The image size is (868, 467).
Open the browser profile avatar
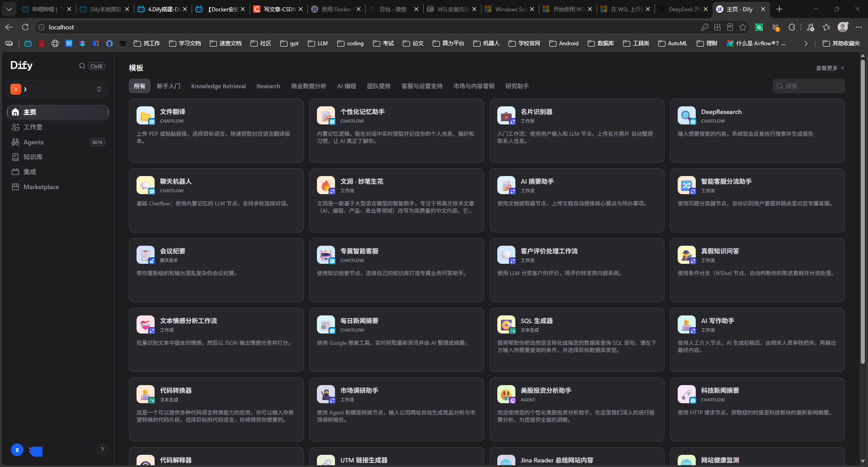point(843,27)
